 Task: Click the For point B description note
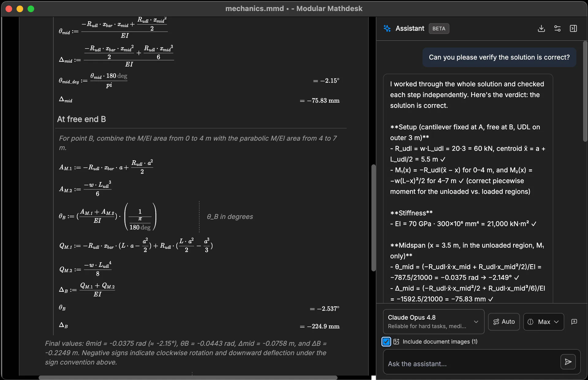pyautogui.click(x=198, y=143)
